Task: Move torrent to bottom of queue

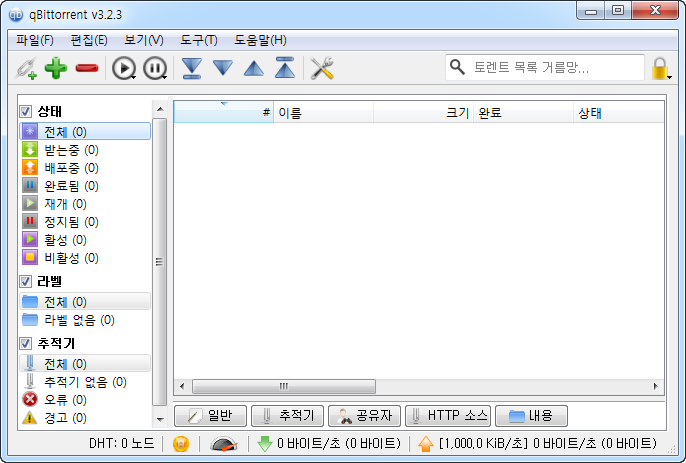Action: point(192,68)
